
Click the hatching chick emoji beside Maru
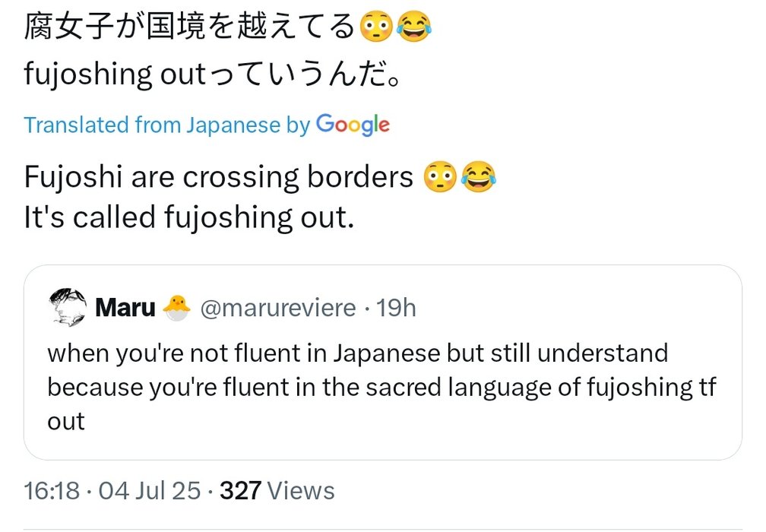click(x=175, y=308)
